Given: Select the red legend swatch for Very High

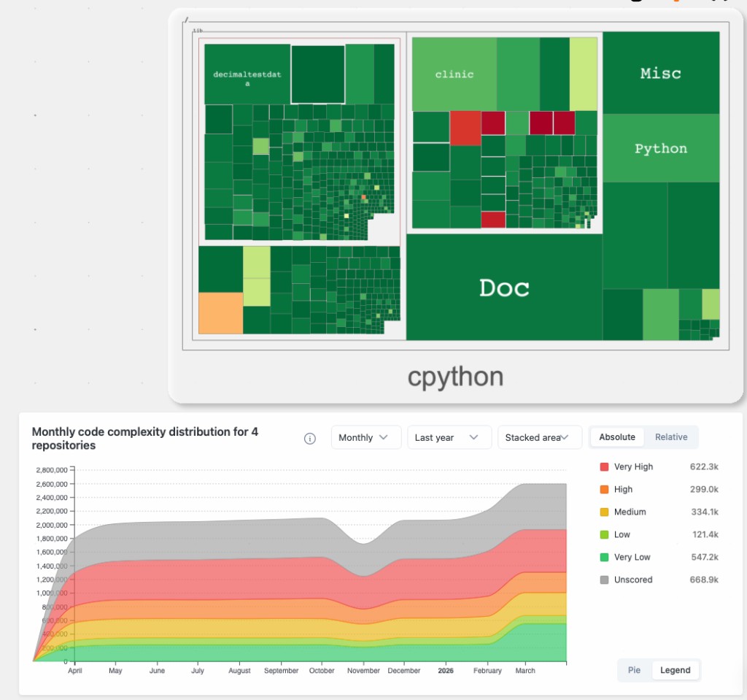Looking at the screenshot, I should click(604, 466).
